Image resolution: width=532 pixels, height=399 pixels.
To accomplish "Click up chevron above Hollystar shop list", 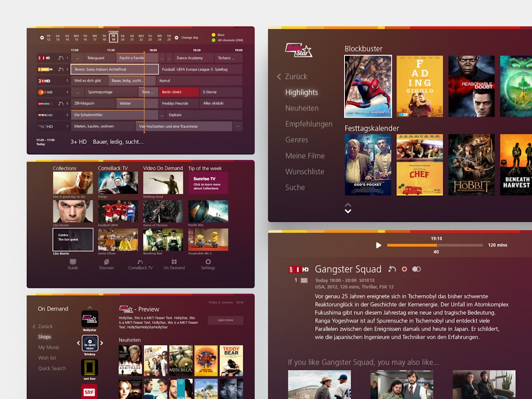I will [x=89, y=308].
